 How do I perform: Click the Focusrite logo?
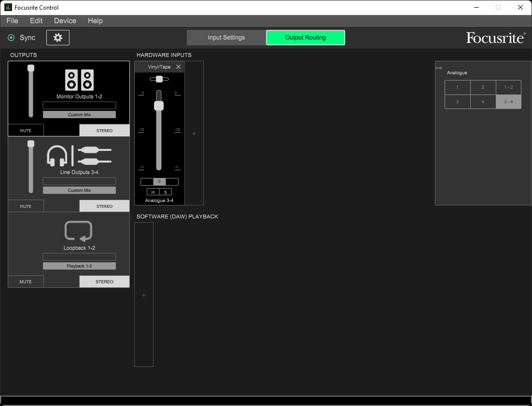(x=496, y=38)
